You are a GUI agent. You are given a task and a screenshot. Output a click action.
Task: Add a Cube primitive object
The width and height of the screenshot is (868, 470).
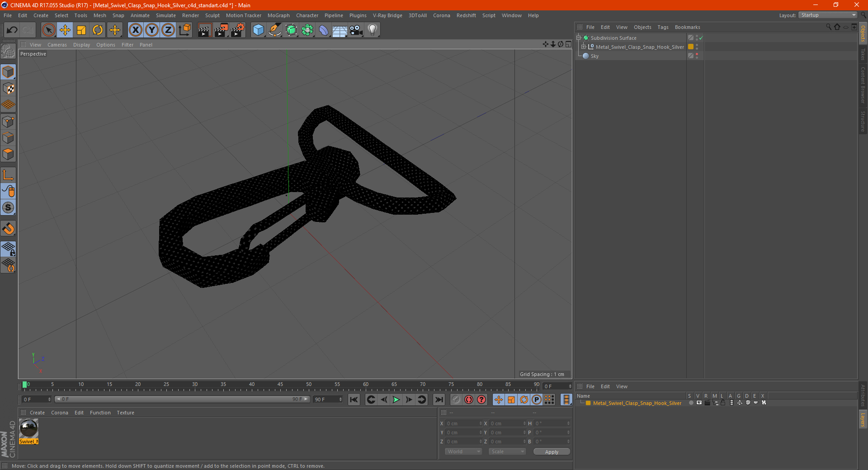click(258, 30)
